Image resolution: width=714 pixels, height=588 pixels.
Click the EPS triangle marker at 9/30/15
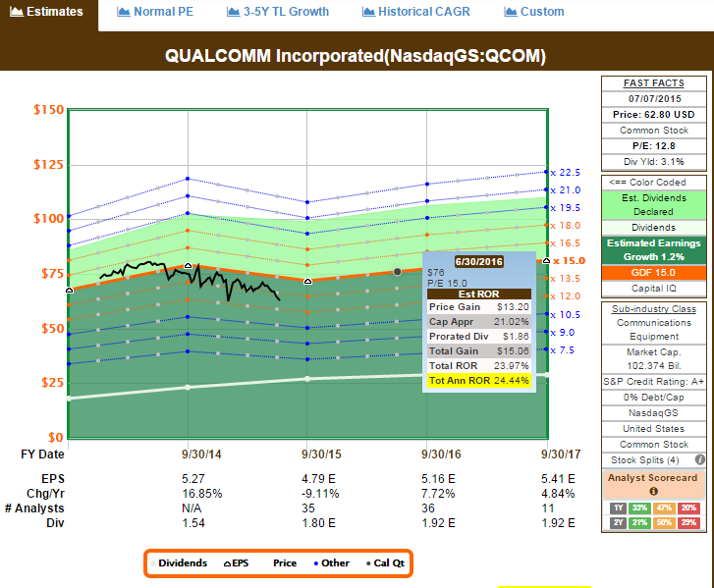307,282
